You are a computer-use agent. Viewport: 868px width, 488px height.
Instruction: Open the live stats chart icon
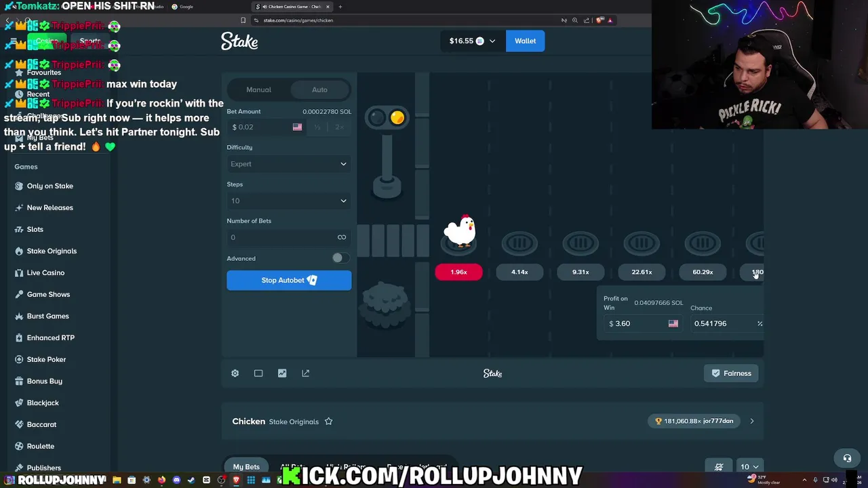(282, 373)
